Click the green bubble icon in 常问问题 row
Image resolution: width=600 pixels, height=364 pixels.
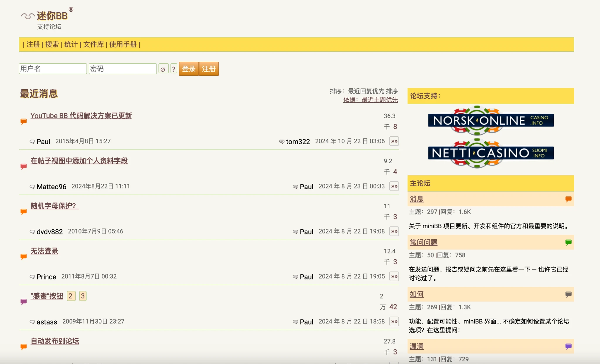568,242
